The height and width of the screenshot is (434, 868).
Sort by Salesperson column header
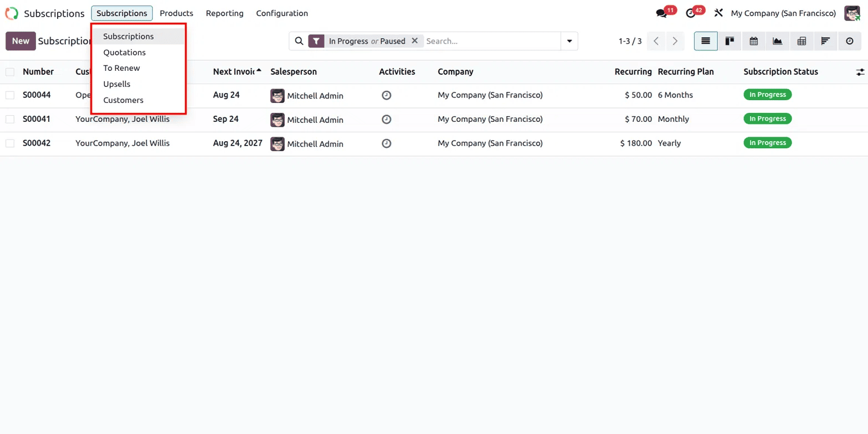click(294, 72)
